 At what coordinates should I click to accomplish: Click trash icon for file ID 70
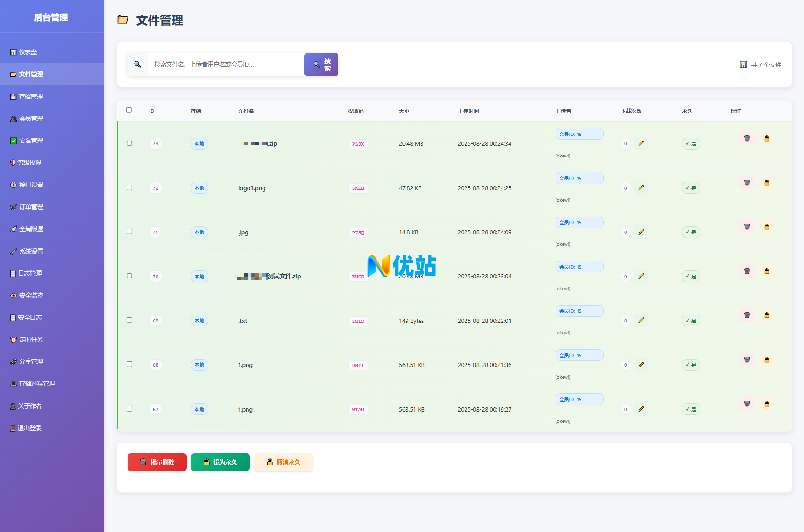click(x=747, y=271)
